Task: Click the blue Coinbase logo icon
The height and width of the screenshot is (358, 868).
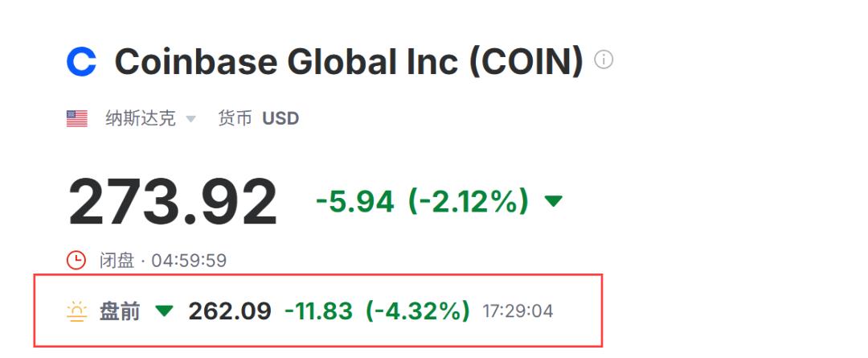Action: tap(81, 62)
